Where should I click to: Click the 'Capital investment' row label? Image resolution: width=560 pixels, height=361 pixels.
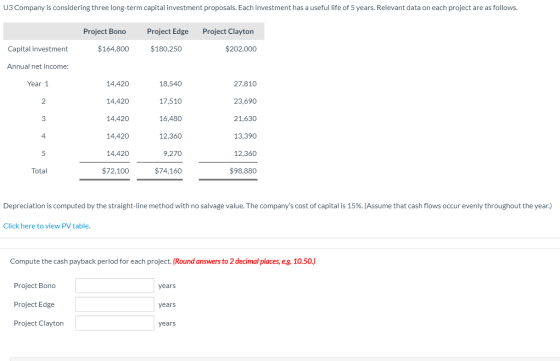pos(38,49)
